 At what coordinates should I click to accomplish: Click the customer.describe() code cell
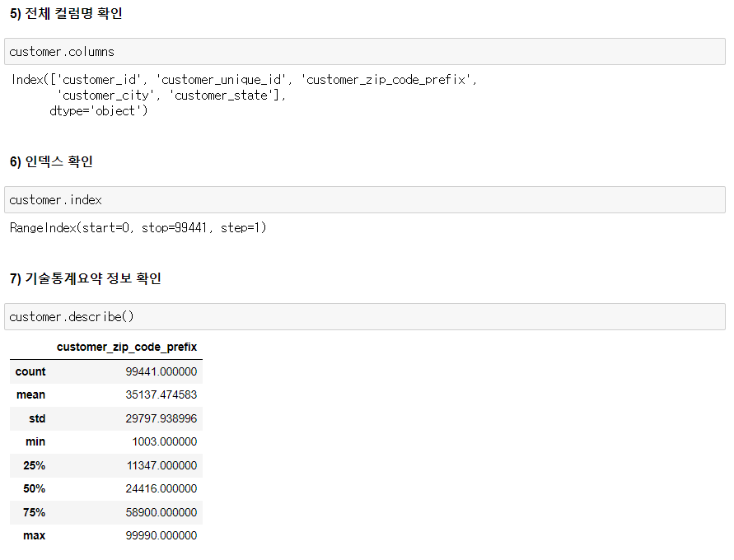click(365, 317)
